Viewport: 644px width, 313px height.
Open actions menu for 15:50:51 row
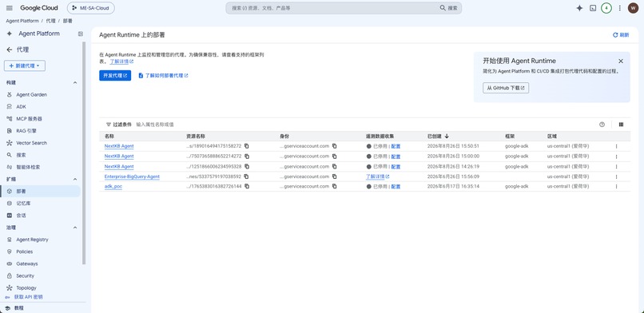coord(616,146)
